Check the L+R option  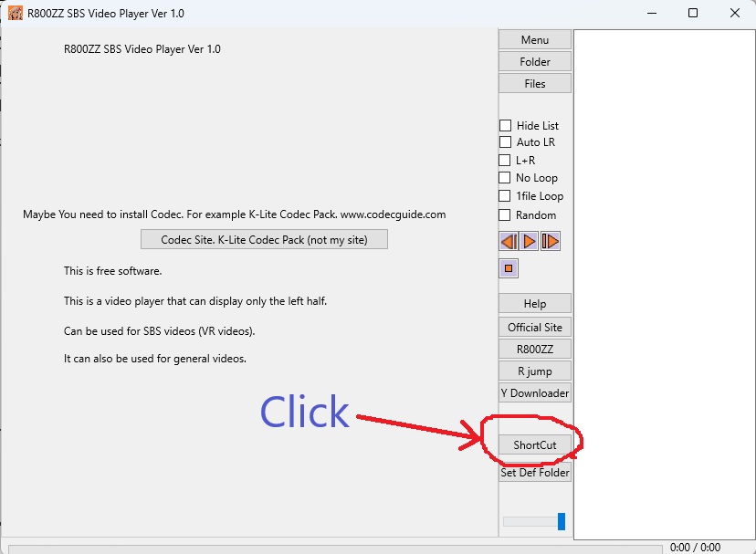point(504,160)
